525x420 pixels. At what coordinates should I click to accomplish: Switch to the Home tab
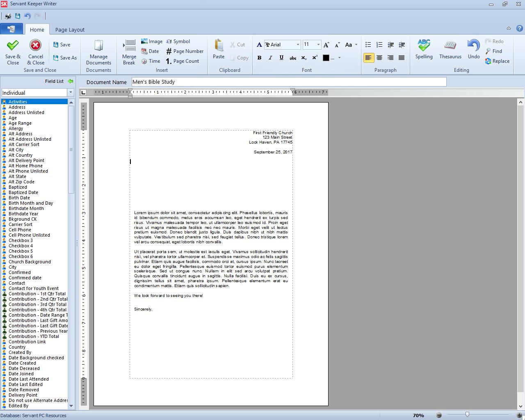click(37, 29)
